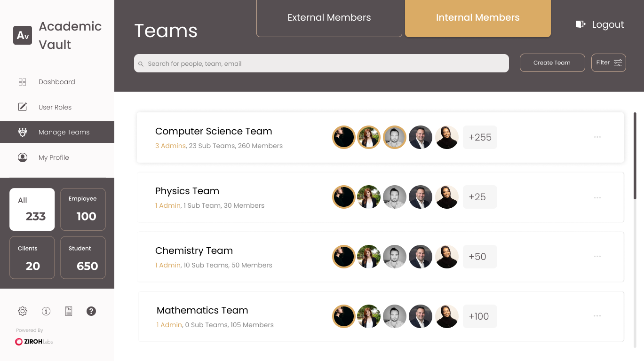Screen dimensions: 644x361
Task: Switch to the External Members tab
Action: tap(329, 18)
